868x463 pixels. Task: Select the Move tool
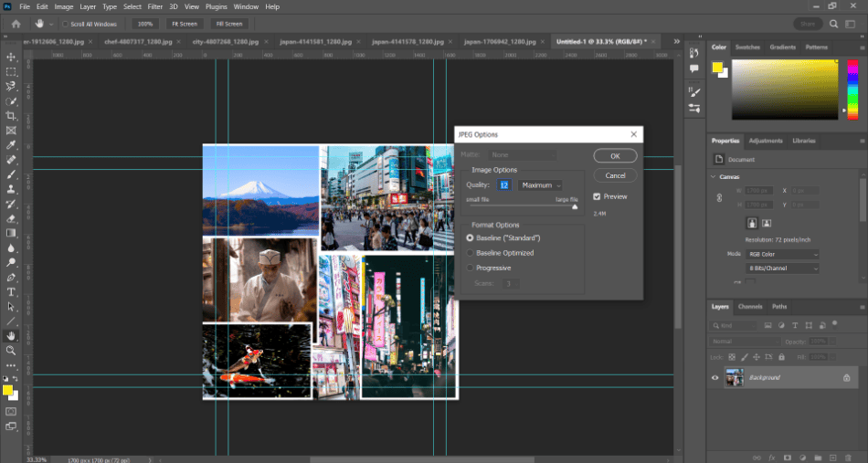11,57
